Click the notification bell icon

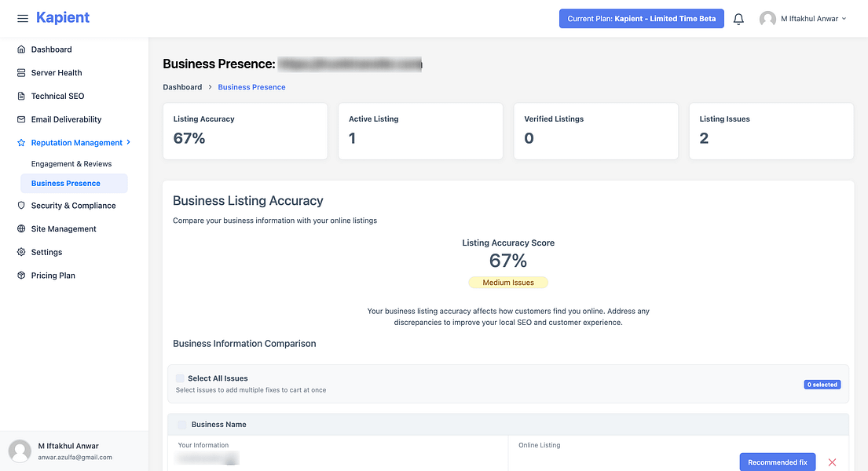[x=738, y=19]
